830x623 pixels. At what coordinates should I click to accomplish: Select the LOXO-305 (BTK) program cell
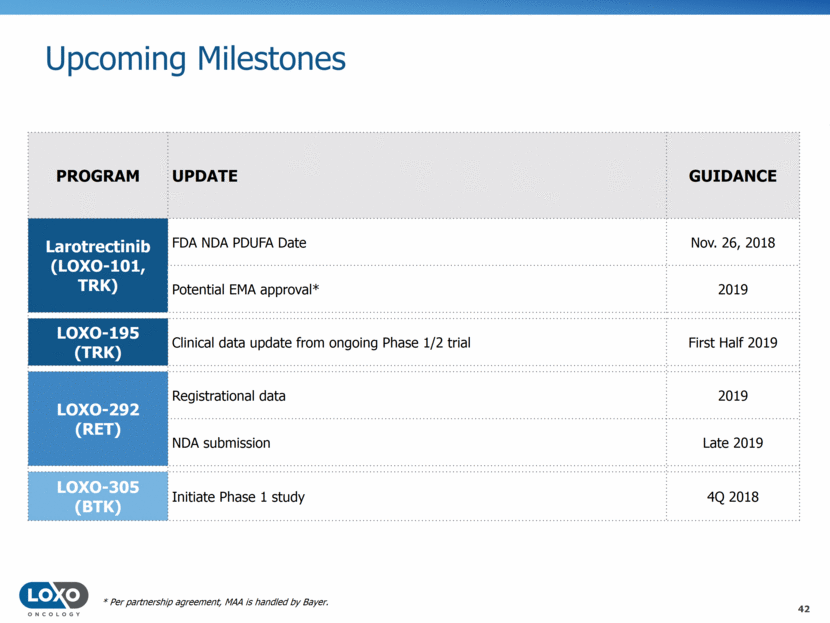98,496
